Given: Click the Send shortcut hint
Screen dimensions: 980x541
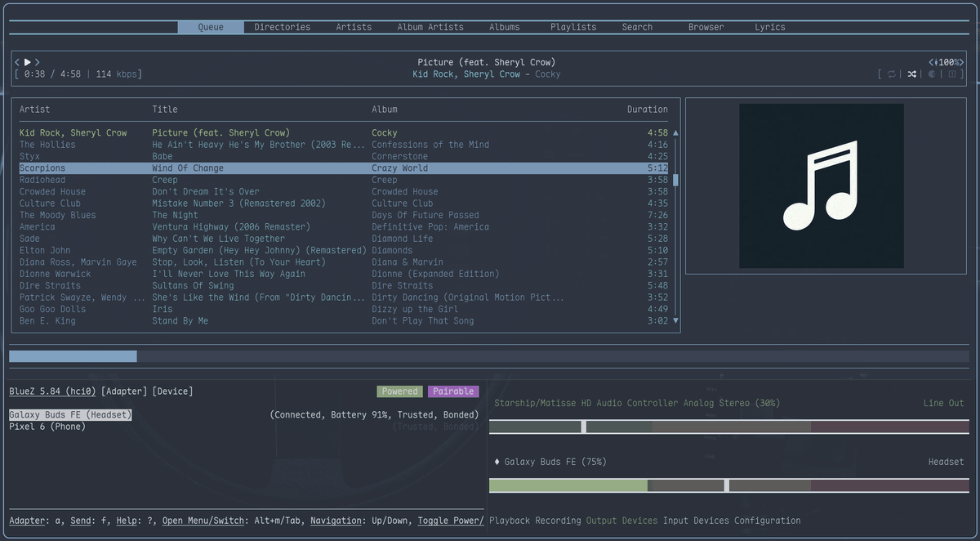Looking at the screenshot, I should point(88,521).
